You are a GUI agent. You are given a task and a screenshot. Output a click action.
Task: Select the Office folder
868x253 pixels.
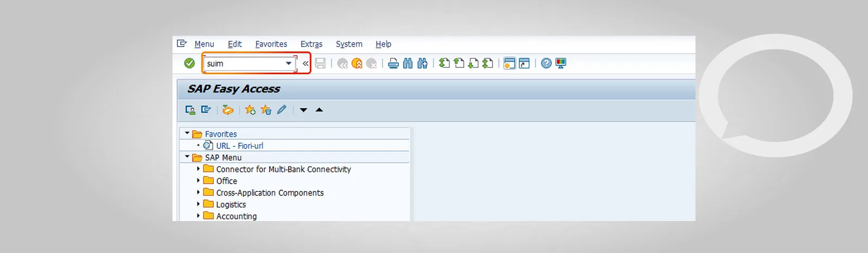coord(226,181)
